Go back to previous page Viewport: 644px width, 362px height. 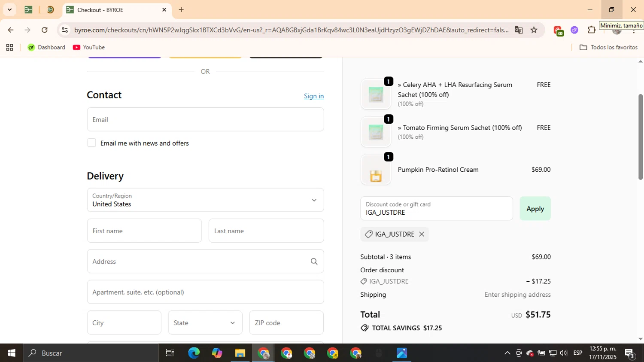(10, 30)
